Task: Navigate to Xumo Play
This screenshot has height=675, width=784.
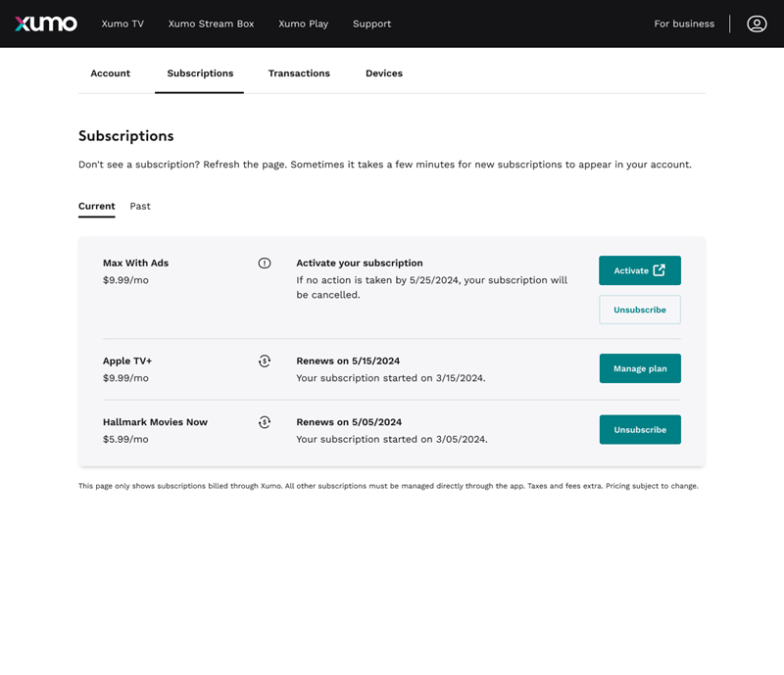Action: [x=303, y=24]
